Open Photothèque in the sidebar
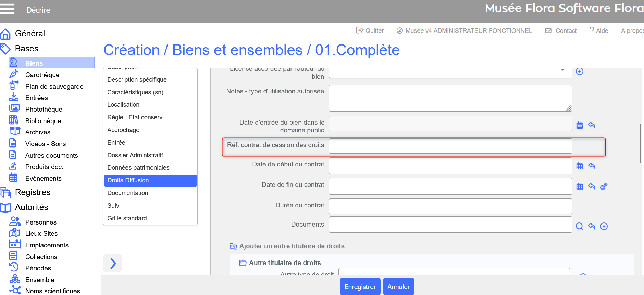This screenshot has width=644, height=295. (44, 109)
